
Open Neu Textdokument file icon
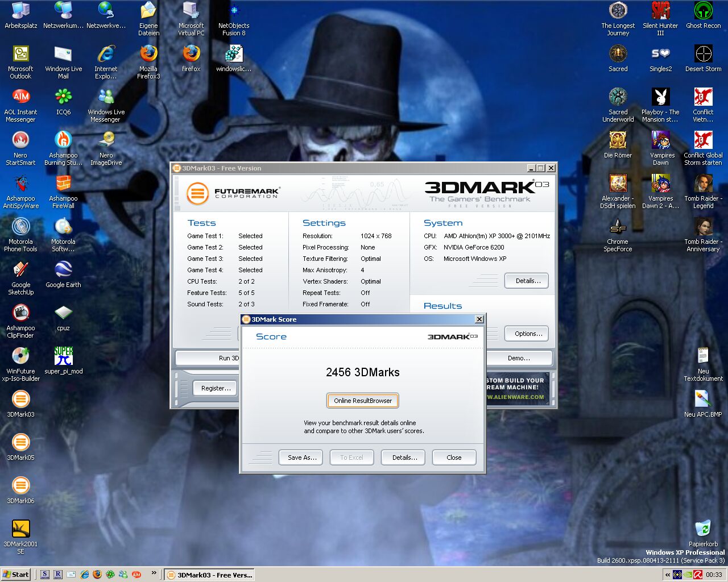[704, 364]
